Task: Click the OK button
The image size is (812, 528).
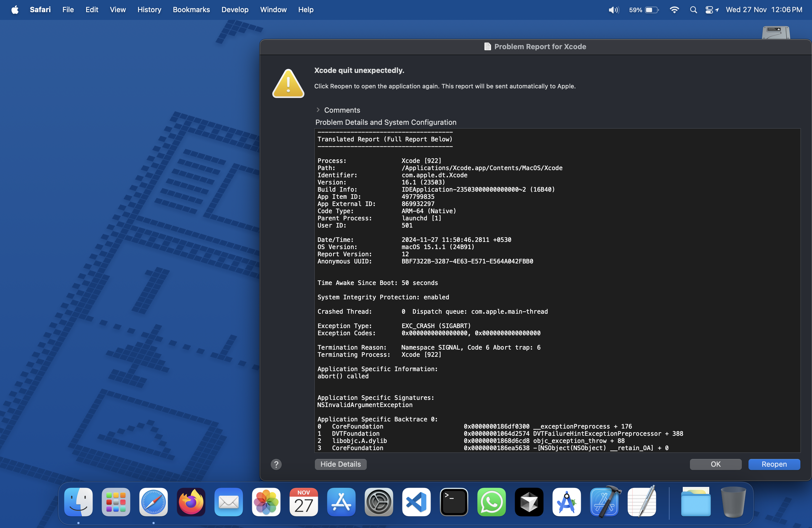Action: tap(715, 464)
